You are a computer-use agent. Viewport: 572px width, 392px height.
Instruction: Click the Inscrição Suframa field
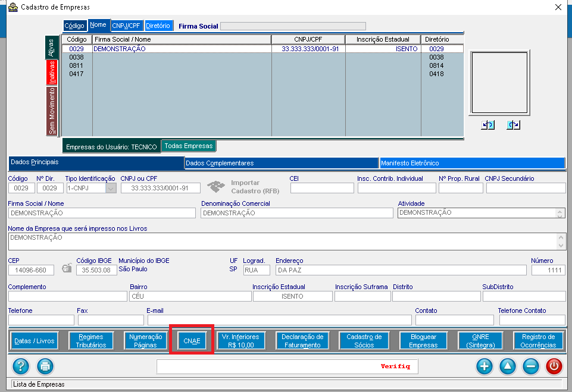(x=362, y=296)
